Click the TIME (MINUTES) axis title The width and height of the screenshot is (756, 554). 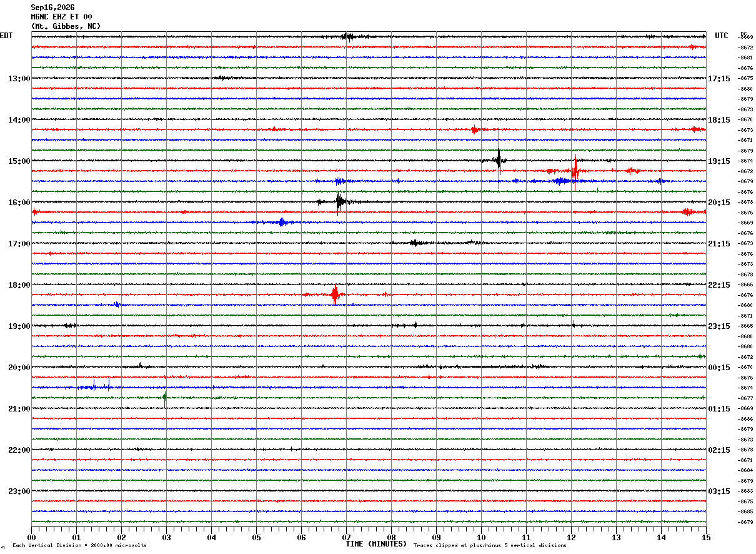pos(377,544)
